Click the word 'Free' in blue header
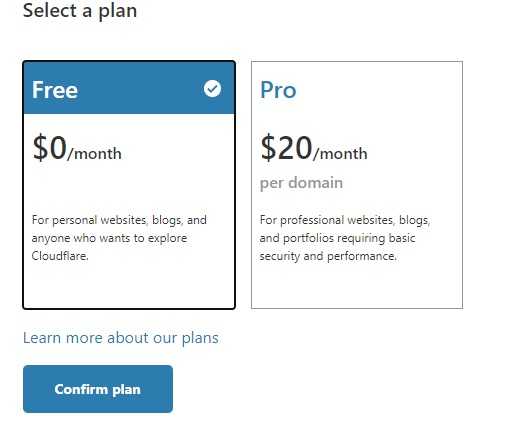 pos(55,90)
